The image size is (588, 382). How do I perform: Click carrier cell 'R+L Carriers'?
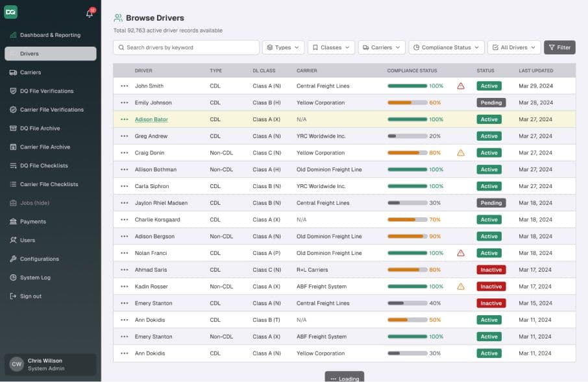click(x=312, y=270)
